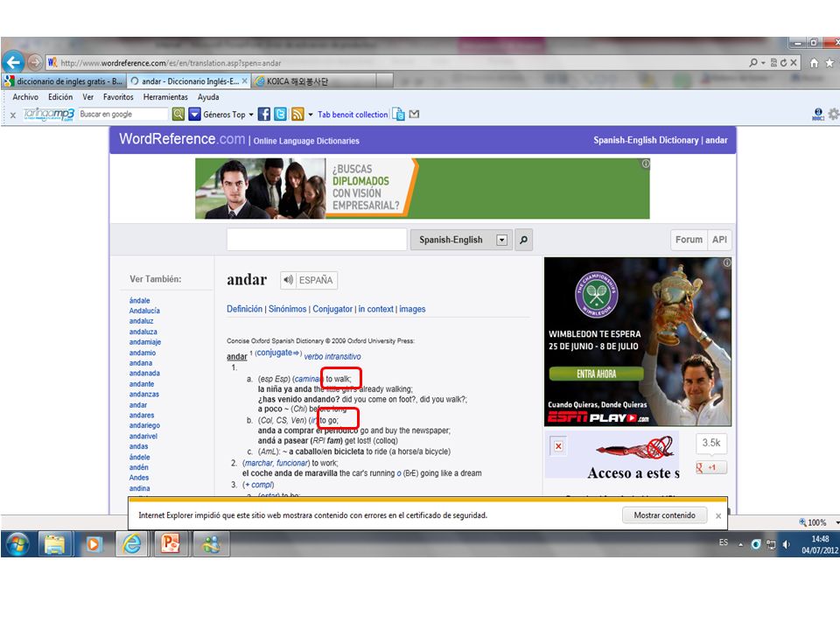Open the Forum button
The image size is (840, 630).
(x=689, y=240)
